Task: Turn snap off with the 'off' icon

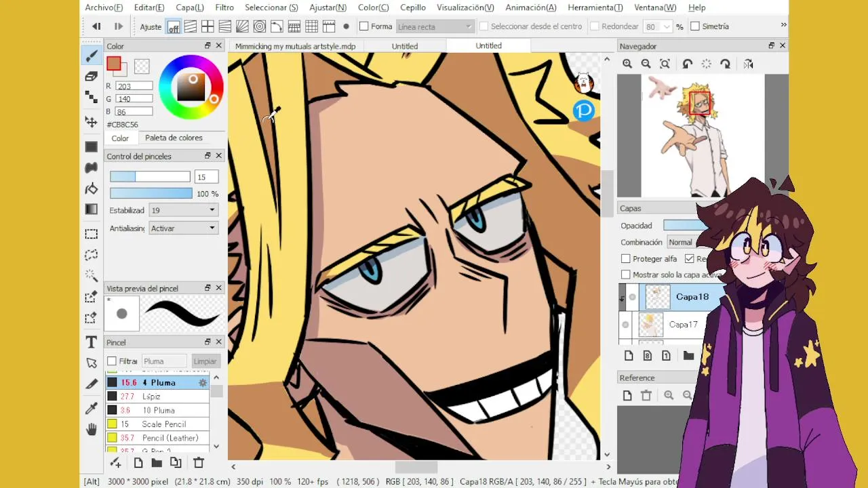Action: click(x=174, y=27)
